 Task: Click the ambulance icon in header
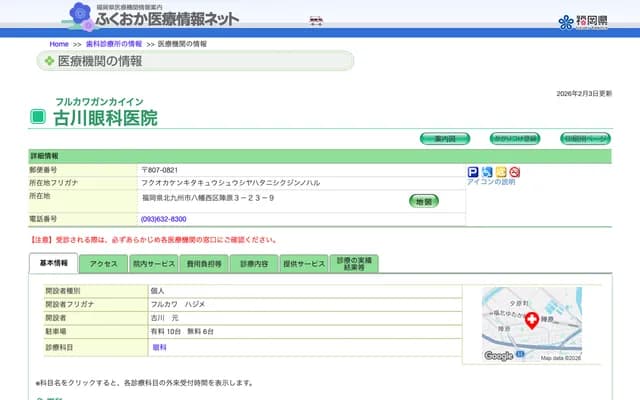(x=316, y=20)
